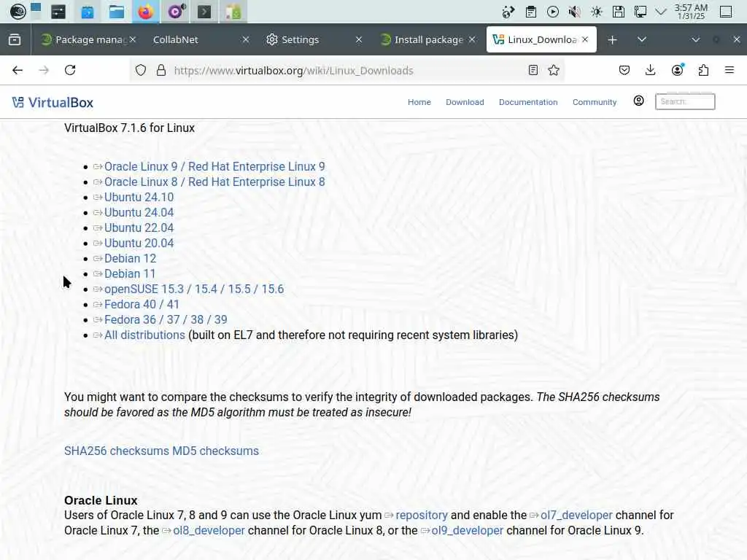Expand hidden system tray icons
Viewport: 747px width, 560px height.
click(661, 12)
